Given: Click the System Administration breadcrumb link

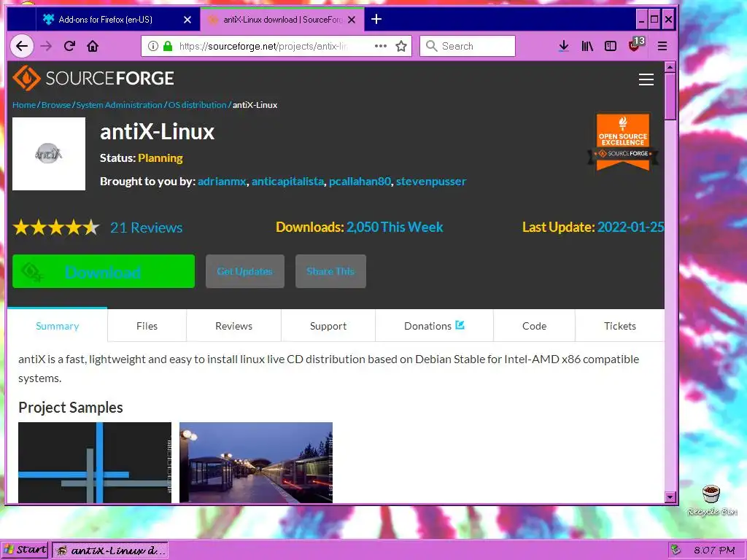Looking at the screenshot, I should pyautogui.click(x=119, y=105).
